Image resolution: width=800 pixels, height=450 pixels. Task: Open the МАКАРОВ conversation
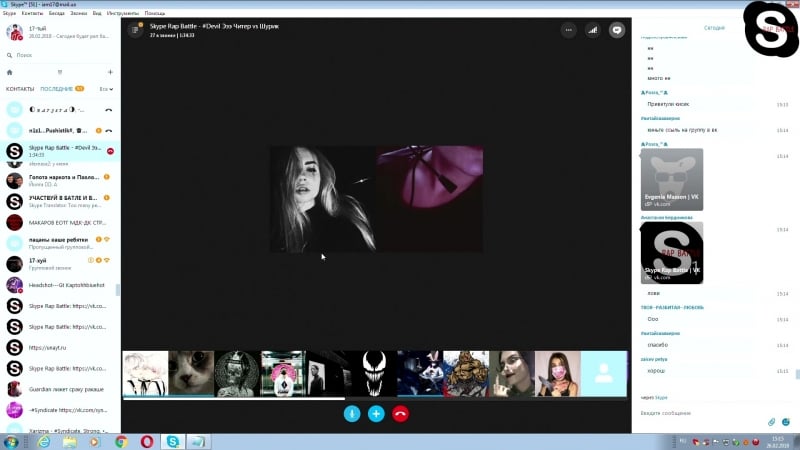(60, 222)
